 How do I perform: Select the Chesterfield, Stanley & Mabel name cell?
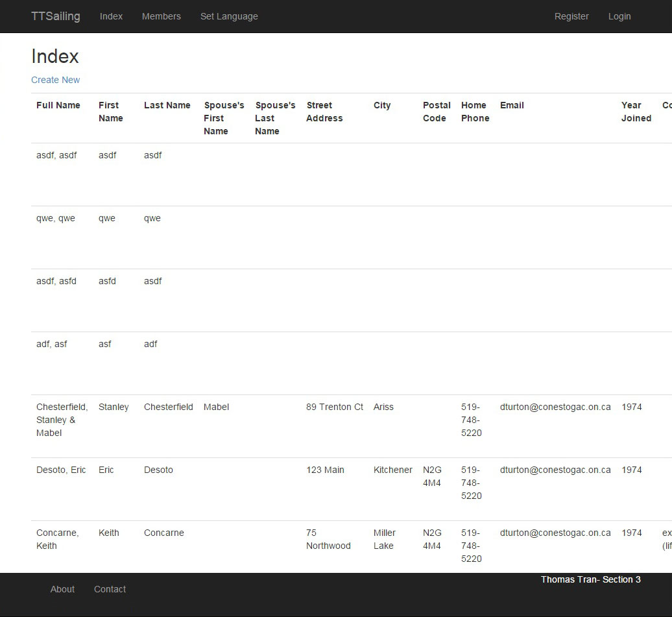pos(62,420)
